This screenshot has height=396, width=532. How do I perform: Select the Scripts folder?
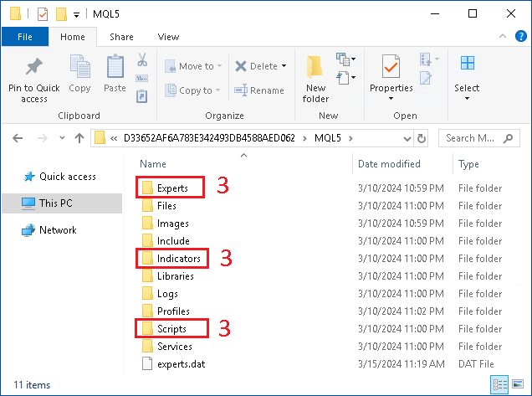[x=164, y=329]
